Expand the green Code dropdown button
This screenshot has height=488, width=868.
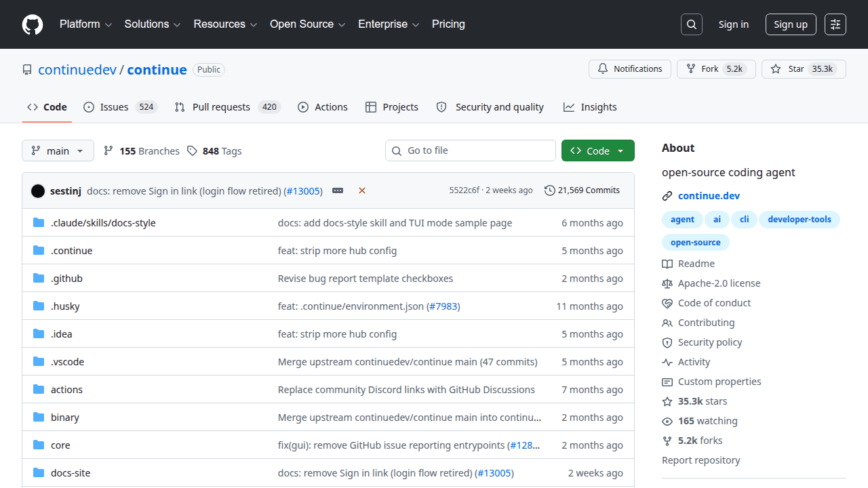[598, 150]
